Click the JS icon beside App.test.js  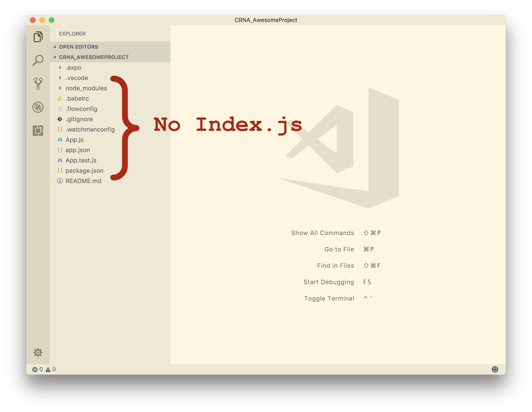[x=60, y=160]
